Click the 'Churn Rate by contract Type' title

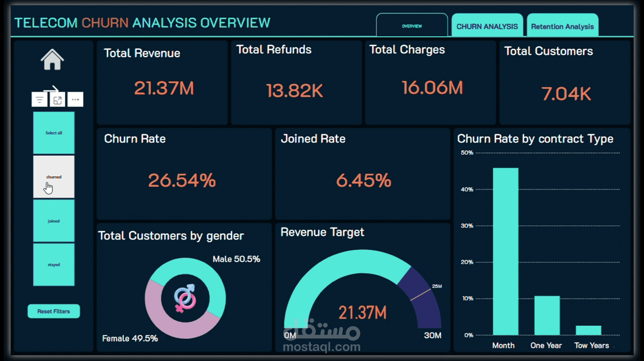[x=535, y=139]
